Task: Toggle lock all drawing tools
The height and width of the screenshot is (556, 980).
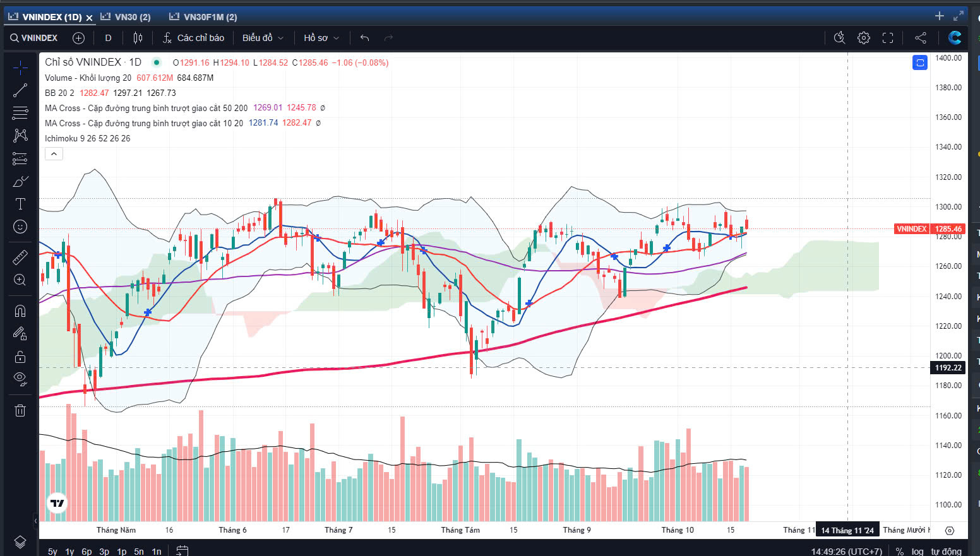Action: tap(20, 357)
